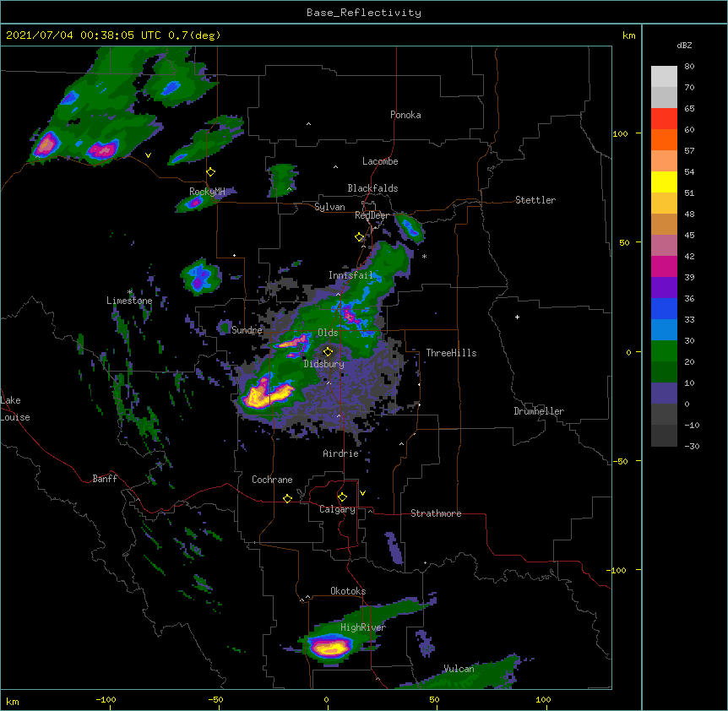Click the RedDeer city label
728x711 pixels.
[x=372, y=215]
